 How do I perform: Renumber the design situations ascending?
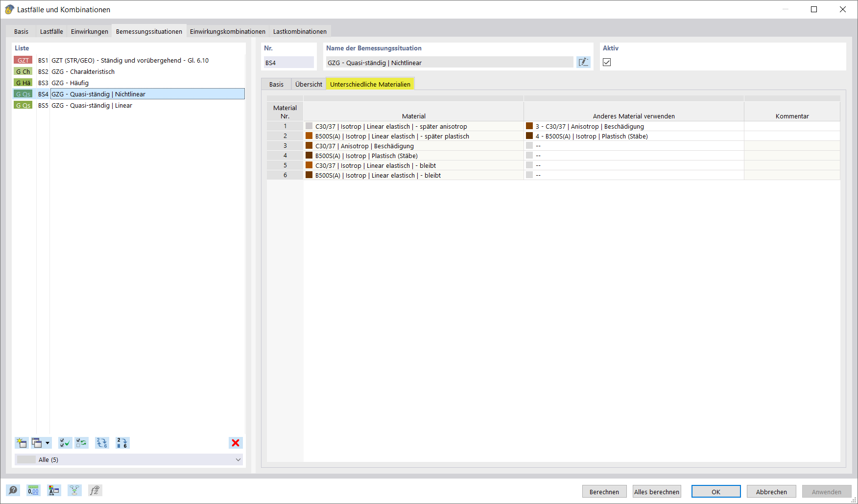click(x=122, y=443)
